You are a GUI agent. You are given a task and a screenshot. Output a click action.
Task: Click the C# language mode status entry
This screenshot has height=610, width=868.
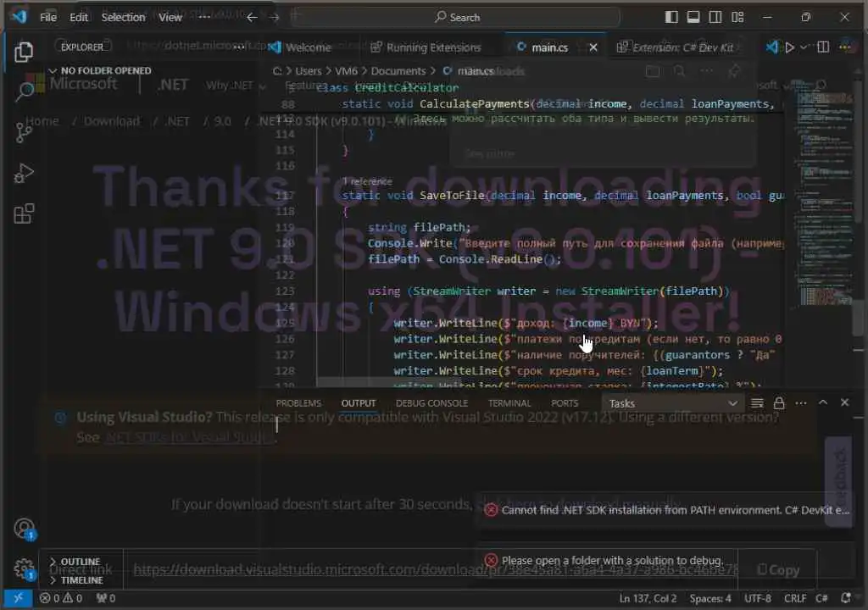tap(821, 598)
